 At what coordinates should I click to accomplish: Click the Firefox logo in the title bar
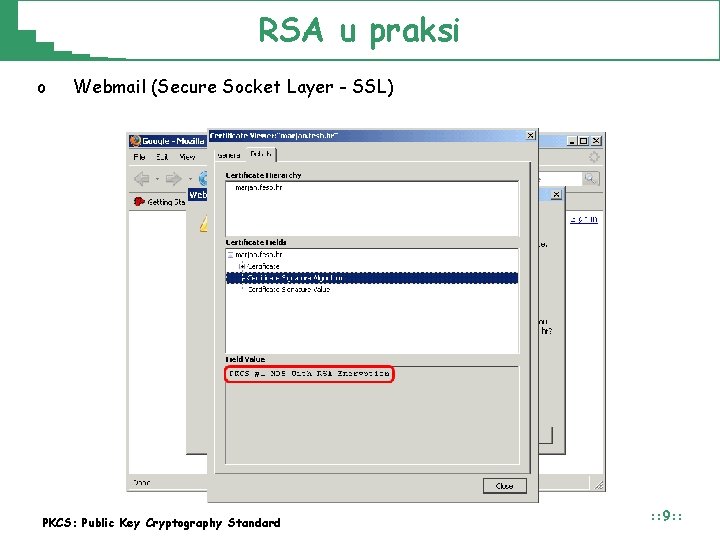pyautogui.click(x=135, y=141)
